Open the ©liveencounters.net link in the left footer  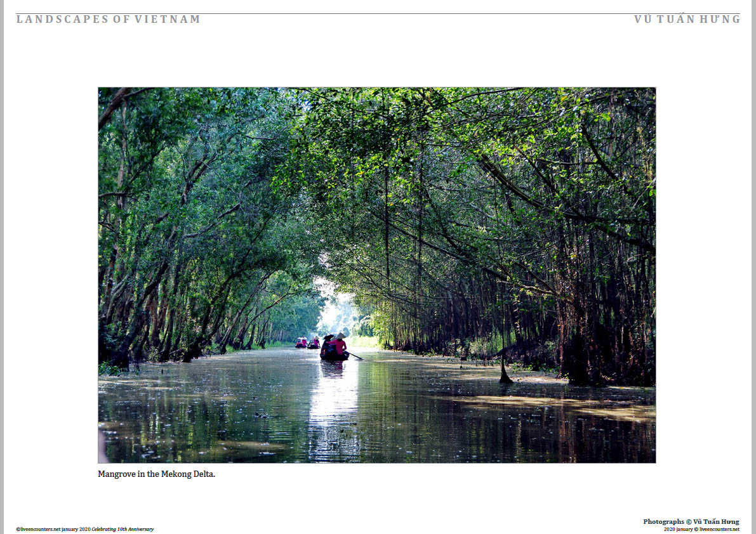point(38,529)
